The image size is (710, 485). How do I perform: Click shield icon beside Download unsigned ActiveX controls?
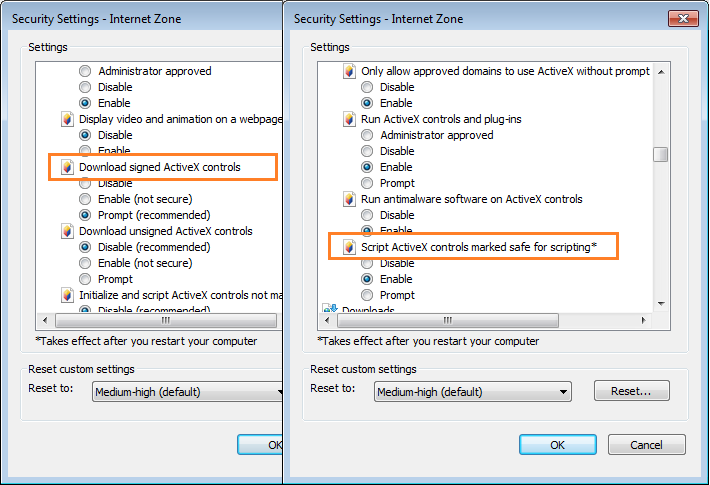tap(67, 231)
